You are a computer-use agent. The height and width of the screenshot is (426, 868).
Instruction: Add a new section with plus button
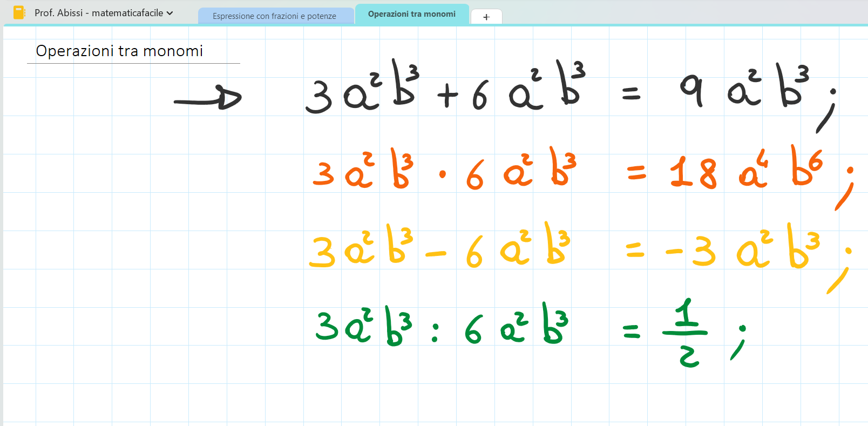coord(486,17)
